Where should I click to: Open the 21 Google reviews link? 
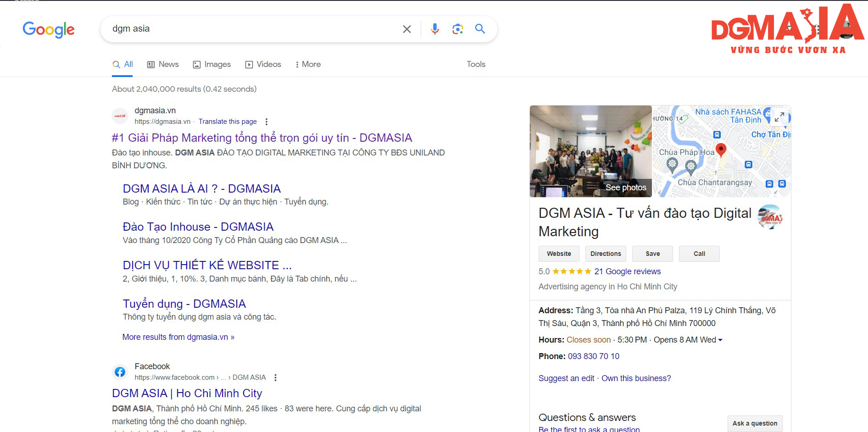(627, 271)
